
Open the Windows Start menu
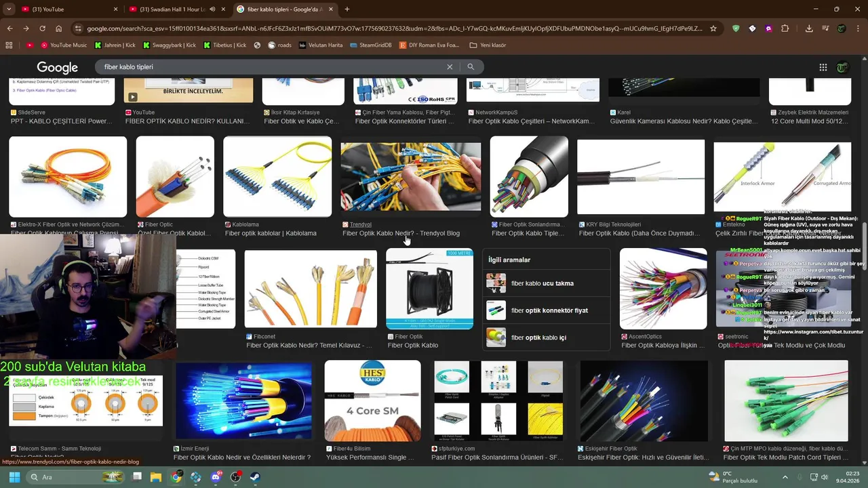14,477
